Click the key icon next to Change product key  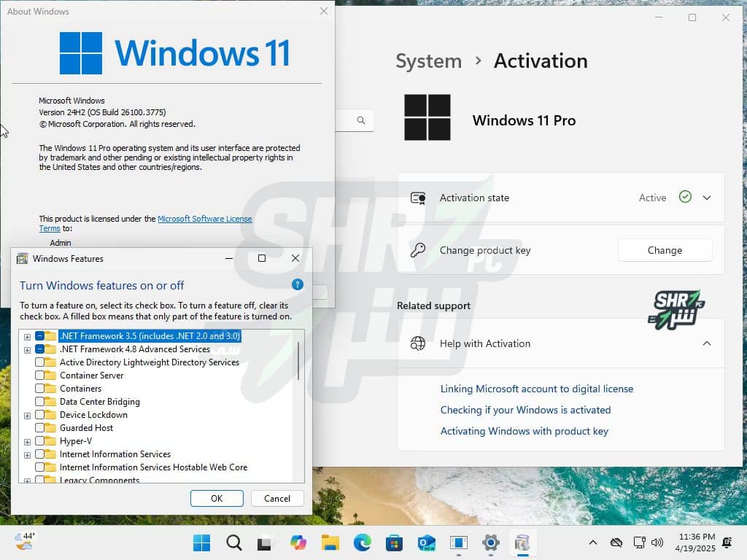(418, 250)
